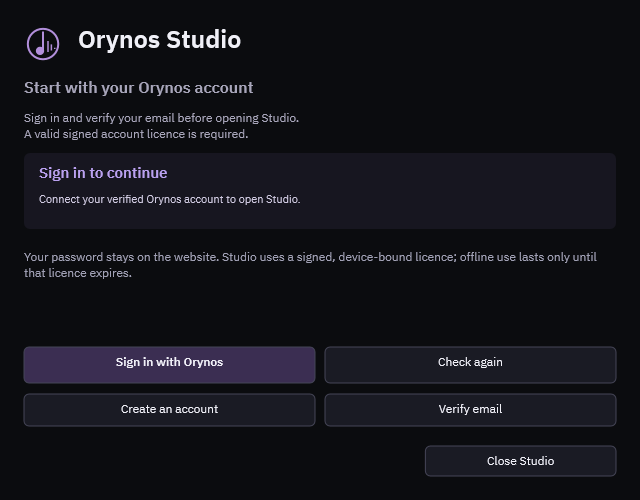
Task: Close Studio using the bottom button
Action: click(520, 461)
